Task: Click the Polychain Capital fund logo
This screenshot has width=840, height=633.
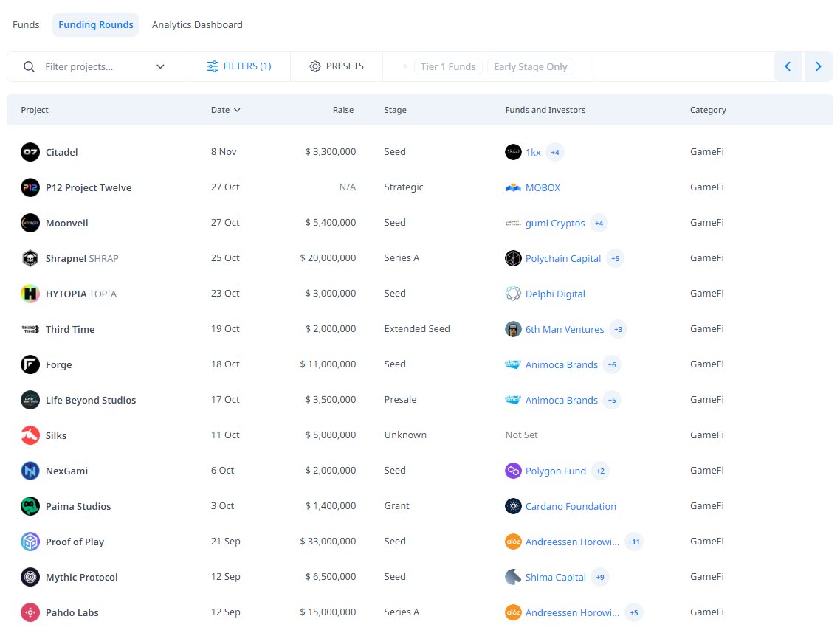Action: (513, 258)
